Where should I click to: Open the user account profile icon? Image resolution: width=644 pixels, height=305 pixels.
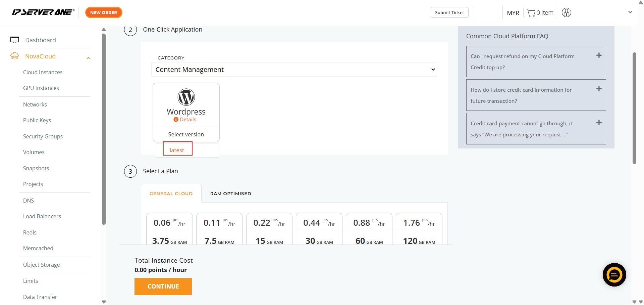[x=566, y=13]
